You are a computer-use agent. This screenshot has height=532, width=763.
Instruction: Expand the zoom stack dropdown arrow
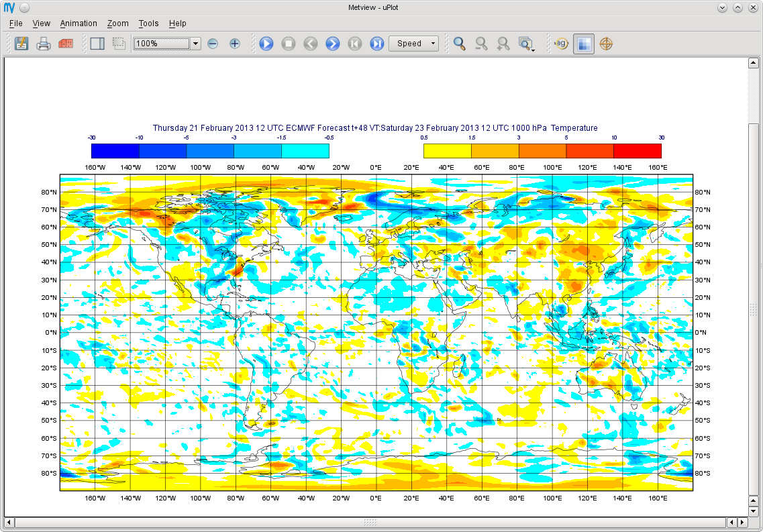[x=533, y=50]
